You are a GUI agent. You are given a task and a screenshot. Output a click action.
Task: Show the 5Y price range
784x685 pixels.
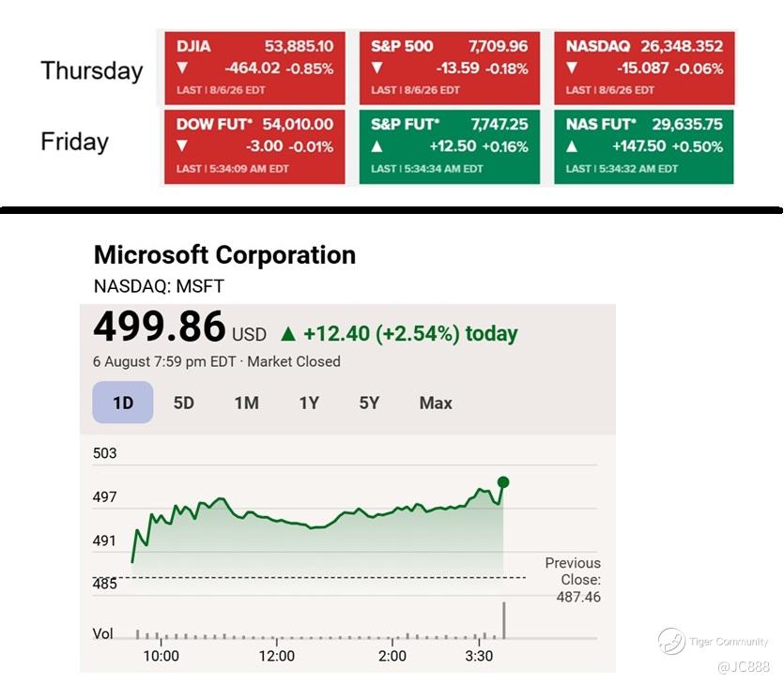pos(369,403)
